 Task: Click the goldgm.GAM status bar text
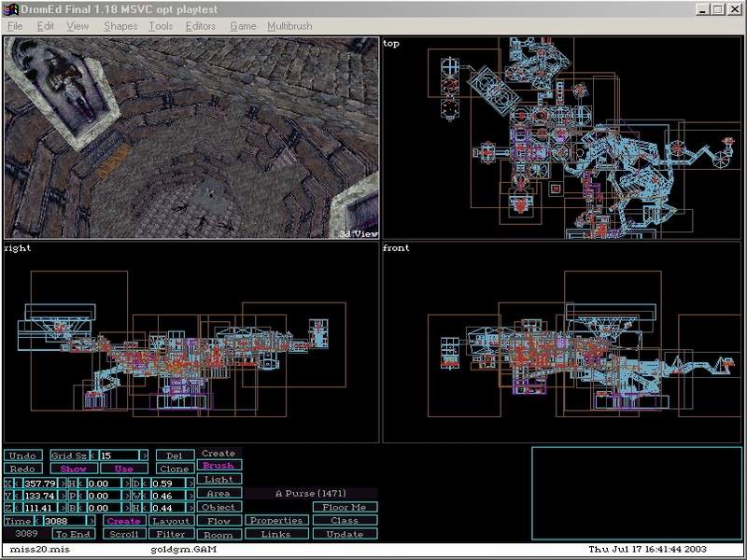(x=183, y=549)
